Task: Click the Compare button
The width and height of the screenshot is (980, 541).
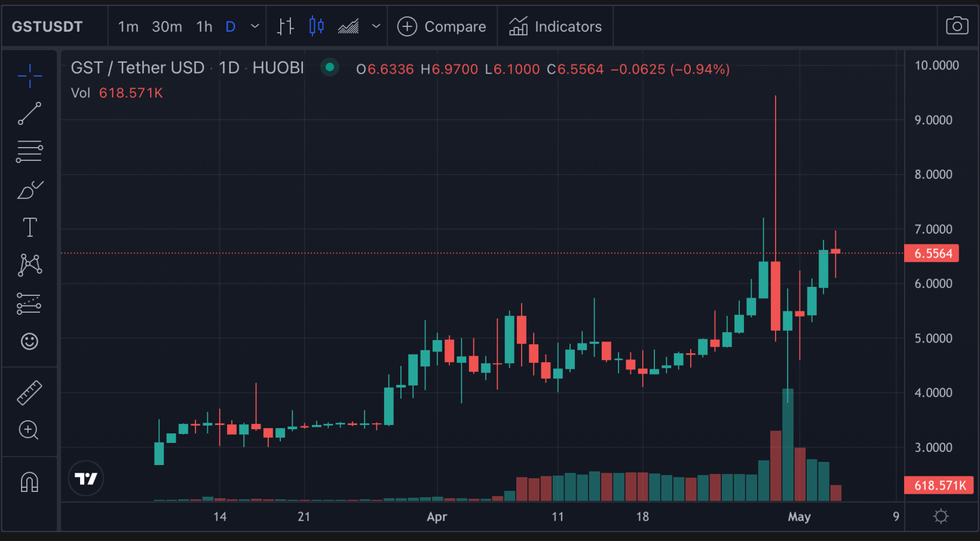Action: (441, 26)
